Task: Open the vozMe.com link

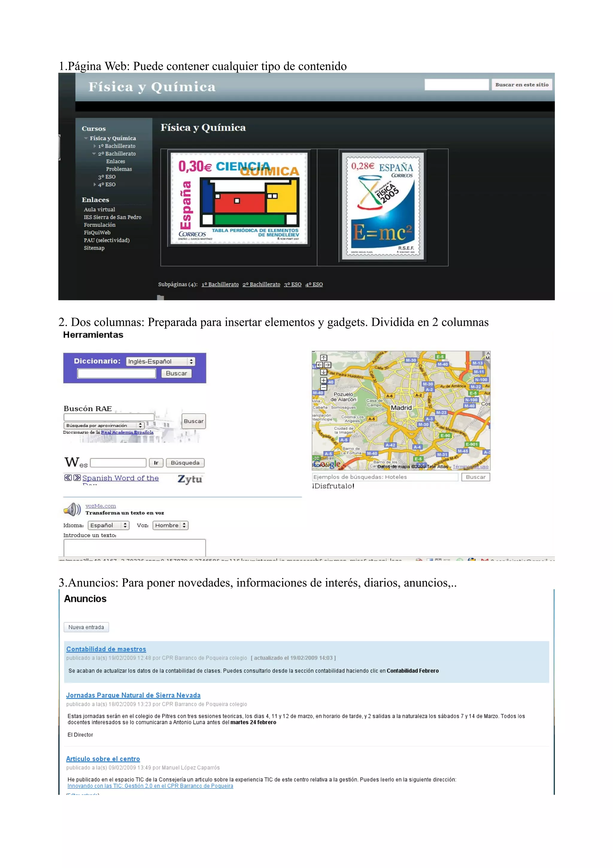Action: click(x=101, y=506)
